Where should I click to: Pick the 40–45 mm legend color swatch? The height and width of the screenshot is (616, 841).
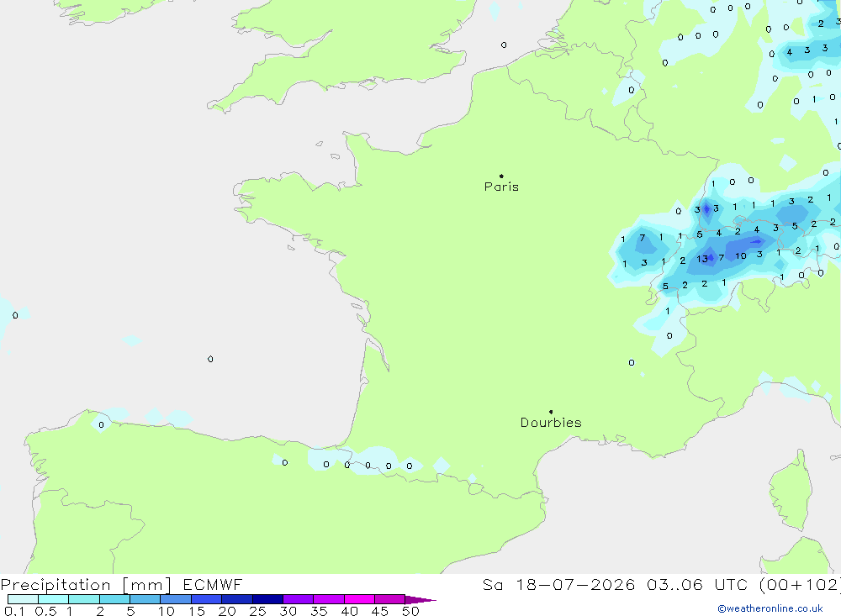coord(359,599)
